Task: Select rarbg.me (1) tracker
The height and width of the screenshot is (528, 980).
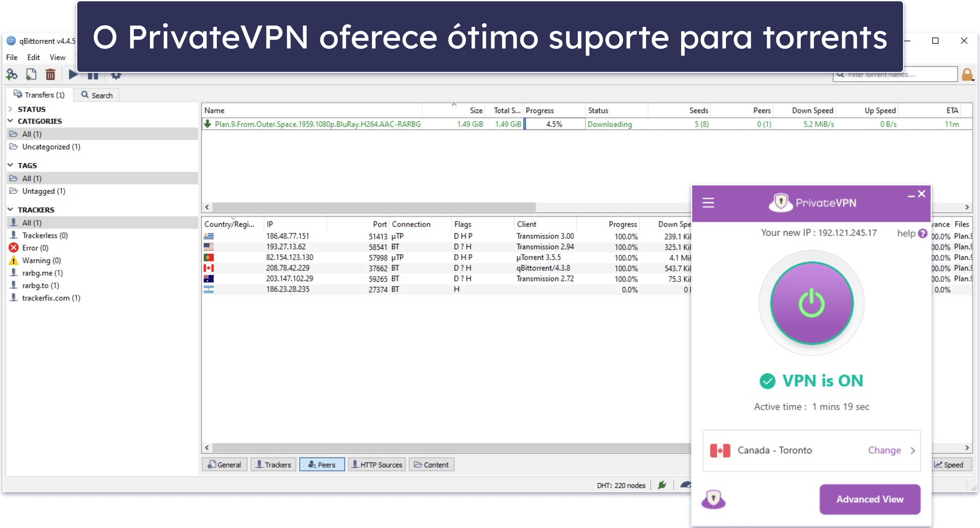Action: (42, 273)
